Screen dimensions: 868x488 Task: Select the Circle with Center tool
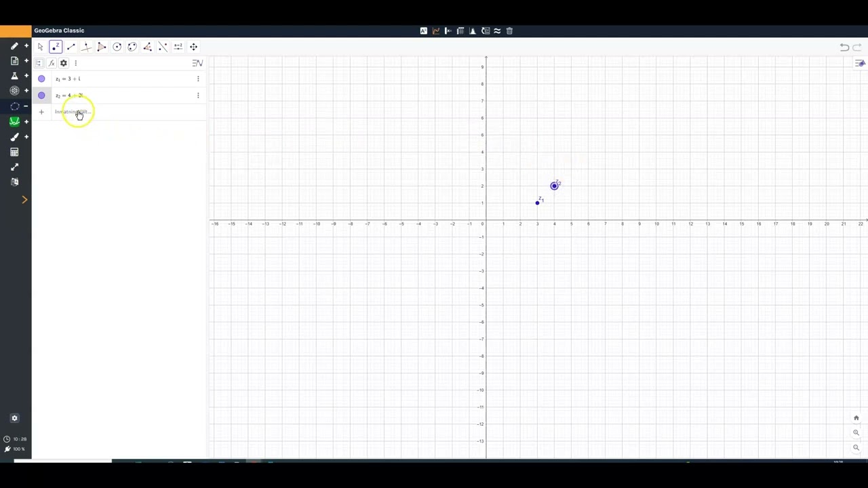click(117, 47)
